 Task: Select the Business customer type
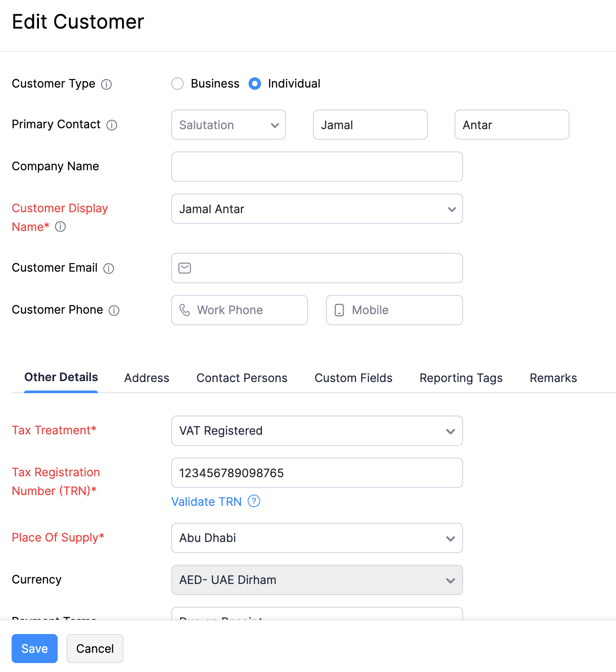pyautogui.click(x=177, y=84)
